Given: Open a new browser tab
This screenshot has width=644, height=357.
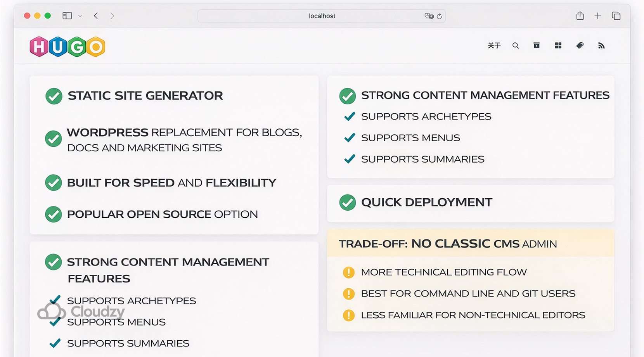Looking at the screenshot, I should tap(598, 16).
